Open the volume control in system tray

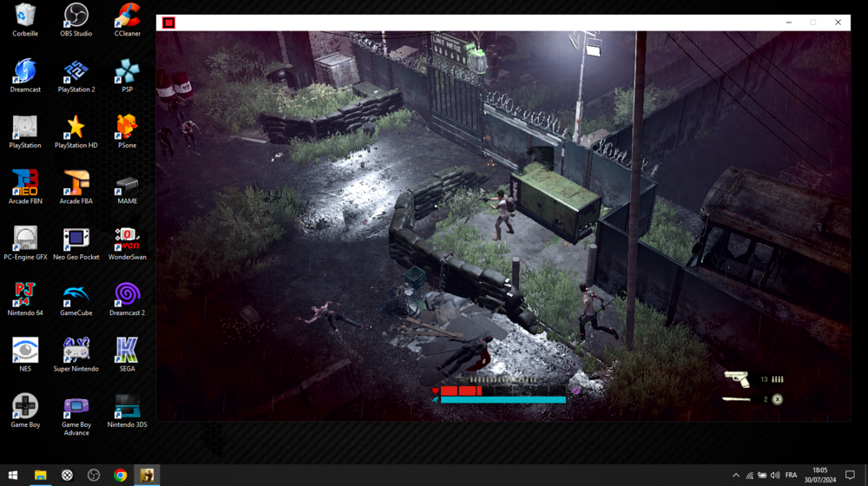[x=775, y=475]
